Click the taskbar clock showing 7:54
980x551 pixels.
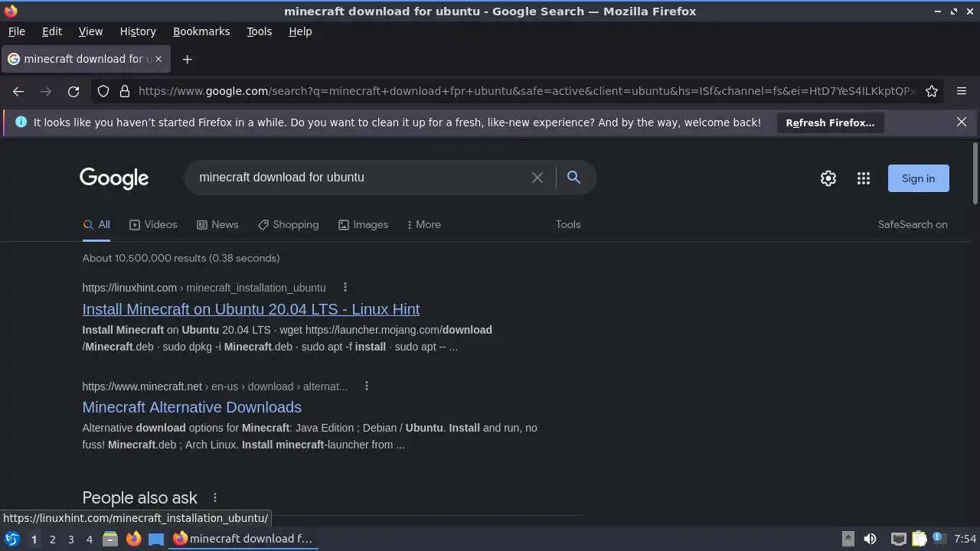coord(965,539)
